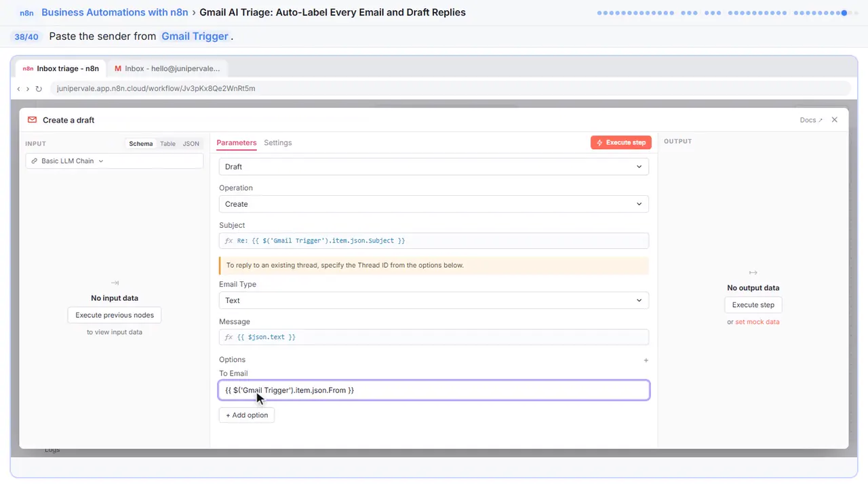Click the Create a draft title
This screenshot has height=488, width=868.
pos(68,120)
